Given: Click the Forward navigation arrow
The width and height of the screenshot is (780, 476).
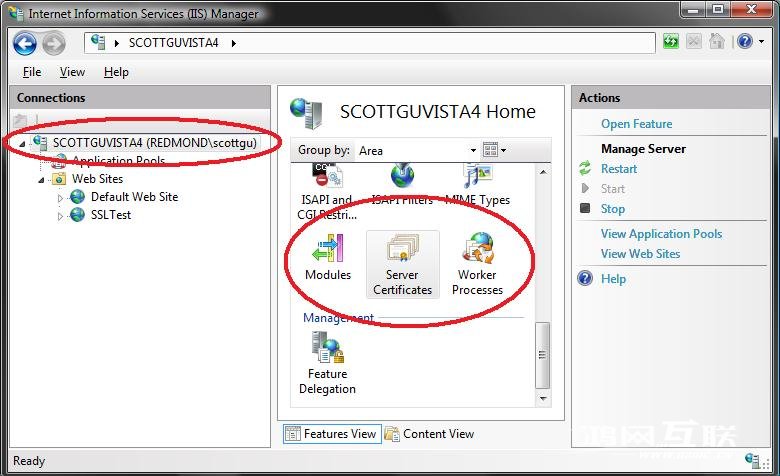Looking at the screenshot, I should coord(53,44).
